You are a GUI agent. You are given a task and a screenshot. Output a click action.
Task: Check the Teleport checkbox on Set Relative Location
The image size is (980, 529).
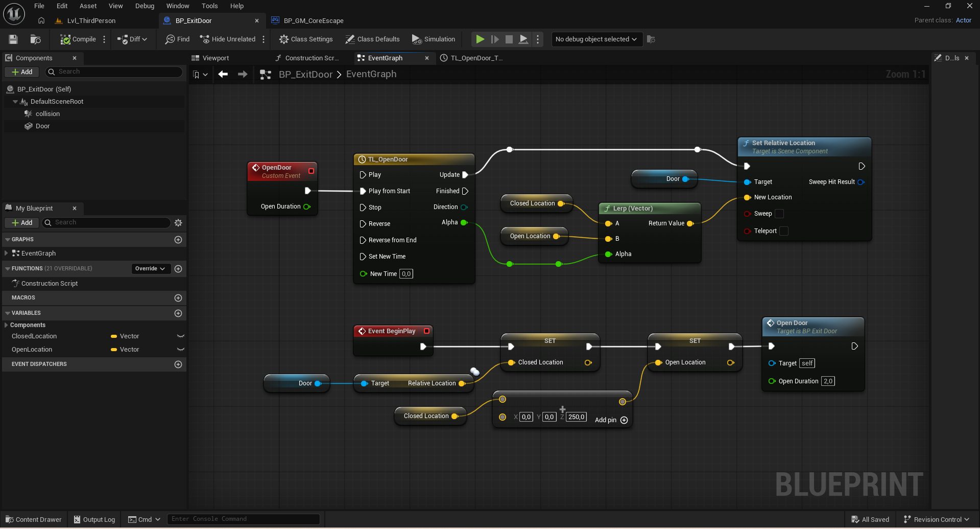click(x=784, y=231)
